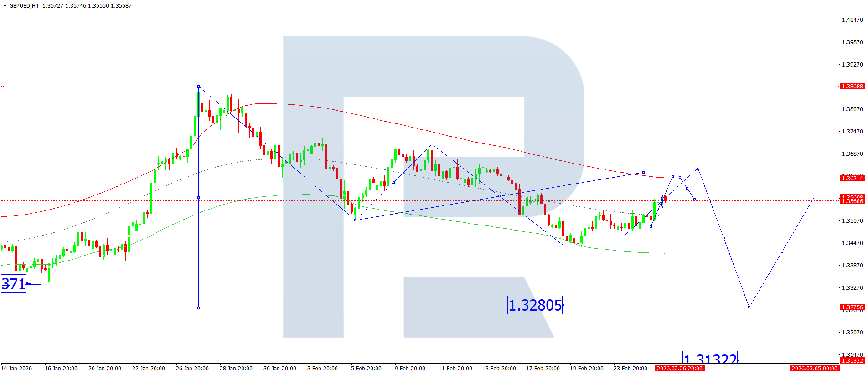Click the large blue 1.31322 text label
The image size is (868, 374).
(710, 358)
